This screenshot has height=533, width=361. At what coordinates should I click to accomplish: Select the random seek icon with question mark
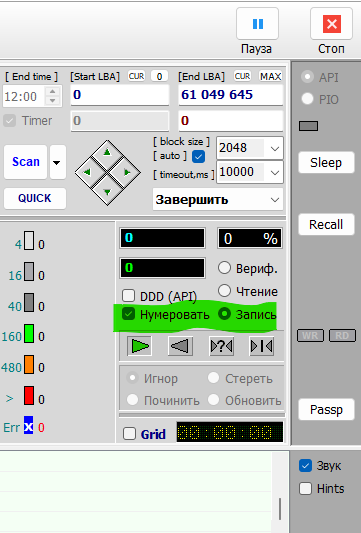(x=221, y=346)
